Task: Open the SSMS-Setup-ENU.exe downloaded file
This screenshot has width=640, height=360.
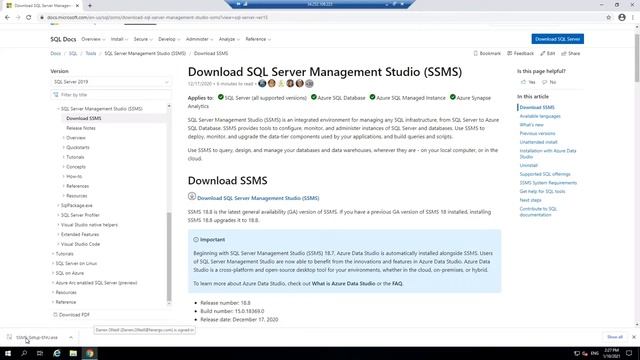Action: click(x=37, y=338)
